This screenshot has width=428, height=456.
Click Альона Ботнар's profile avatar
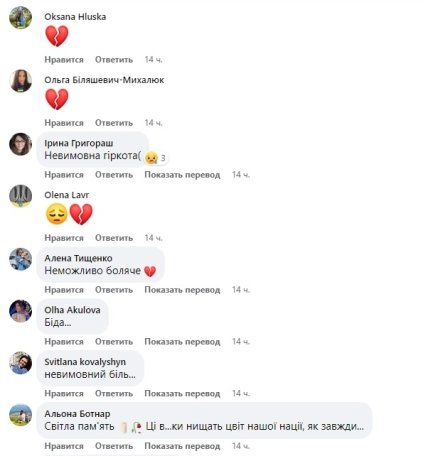21,415
